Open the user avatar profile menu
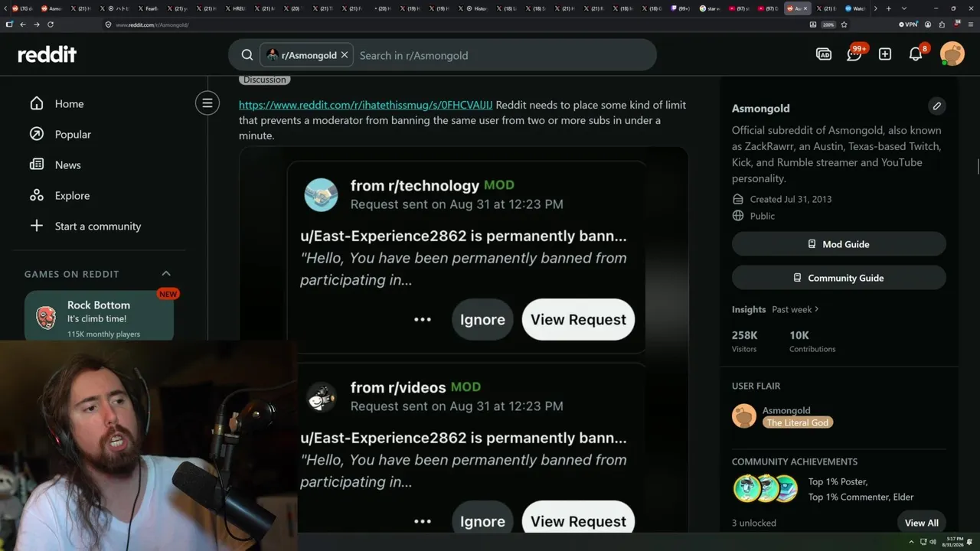The height and width of the screenshot is (551, 980). (952, 54)
